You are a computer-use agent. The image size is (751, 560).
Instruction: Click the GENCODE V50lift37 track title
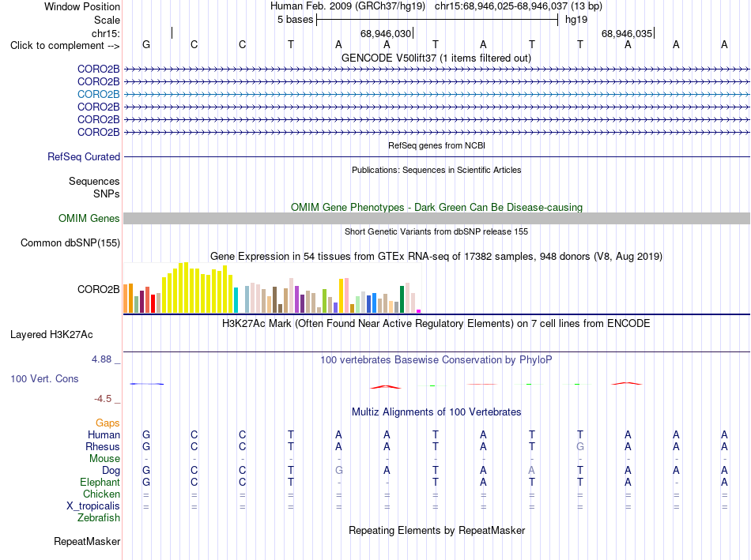436,58
